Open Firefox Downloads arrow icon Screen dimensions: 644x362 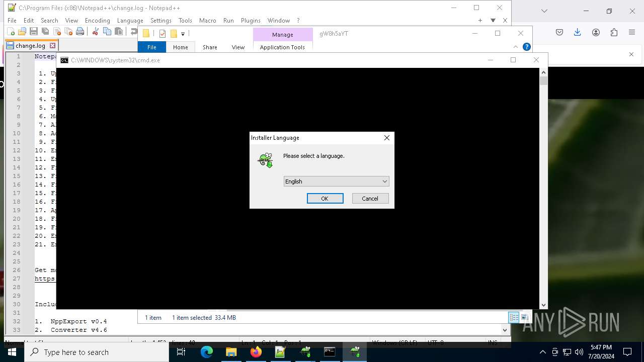click(x=578, y=32)
